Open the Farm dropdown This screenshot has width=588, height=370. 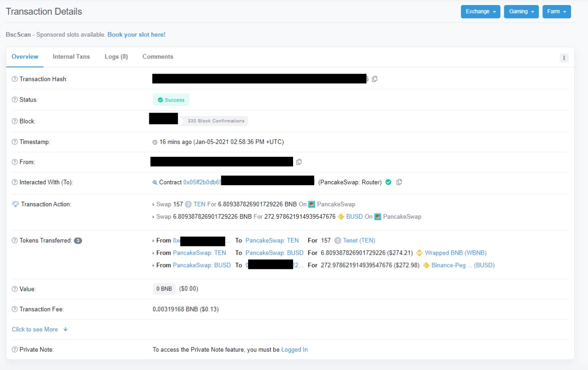[x=557, y=11]
